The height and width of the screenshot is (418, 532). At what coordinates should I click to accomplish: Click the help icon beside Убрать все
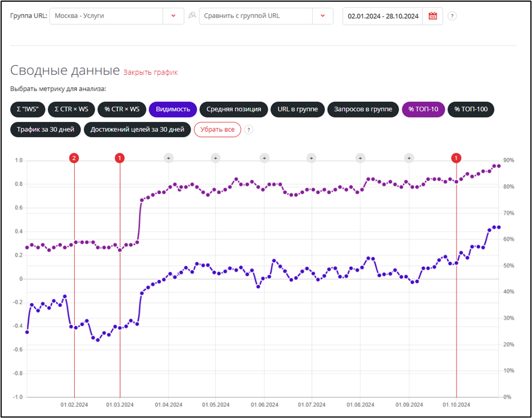[x=249, y=130]
